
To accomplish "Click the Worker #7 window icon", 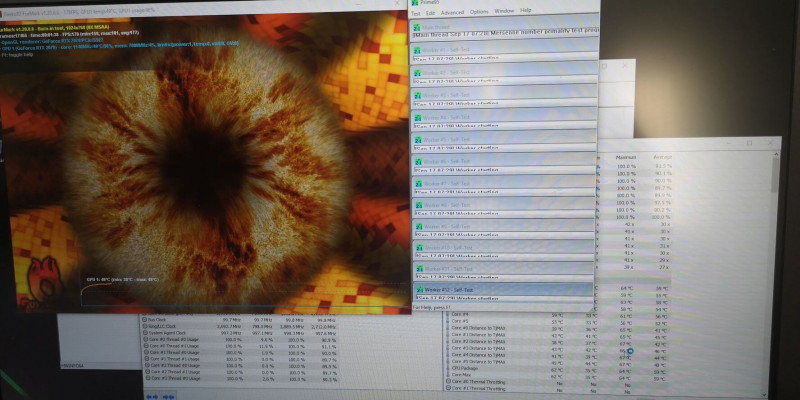I will pyautogui.click(x=419, y=184).
